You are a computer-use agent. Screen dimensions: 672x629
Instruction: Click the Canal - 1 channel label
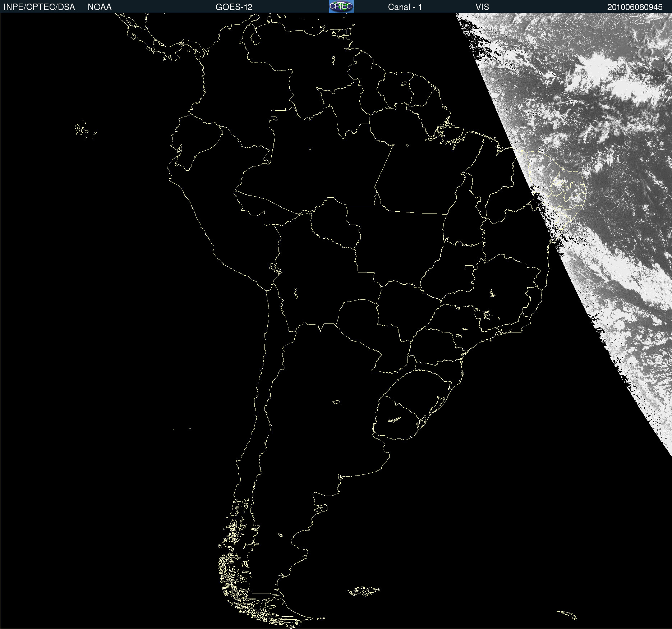[x=405, y=7]
